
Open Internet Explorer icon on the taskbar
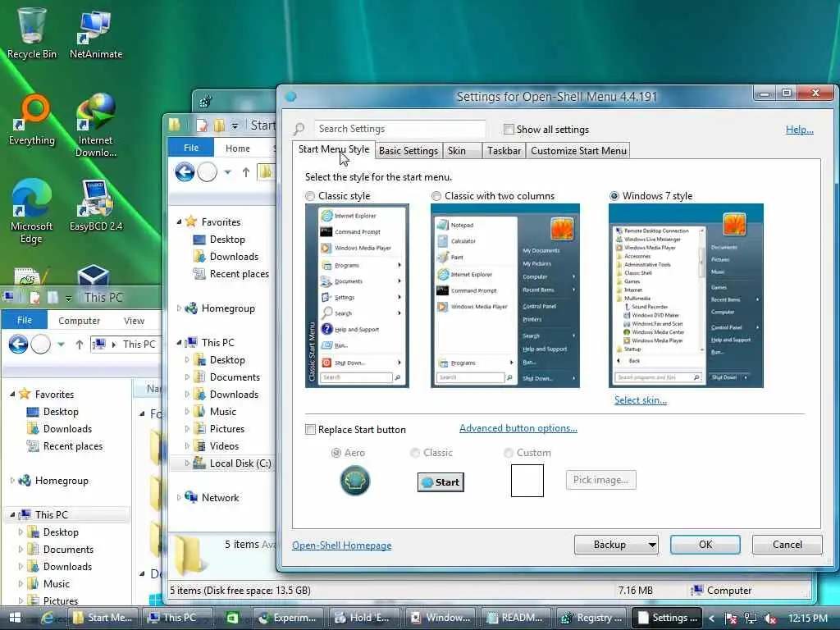coord(48,618)
